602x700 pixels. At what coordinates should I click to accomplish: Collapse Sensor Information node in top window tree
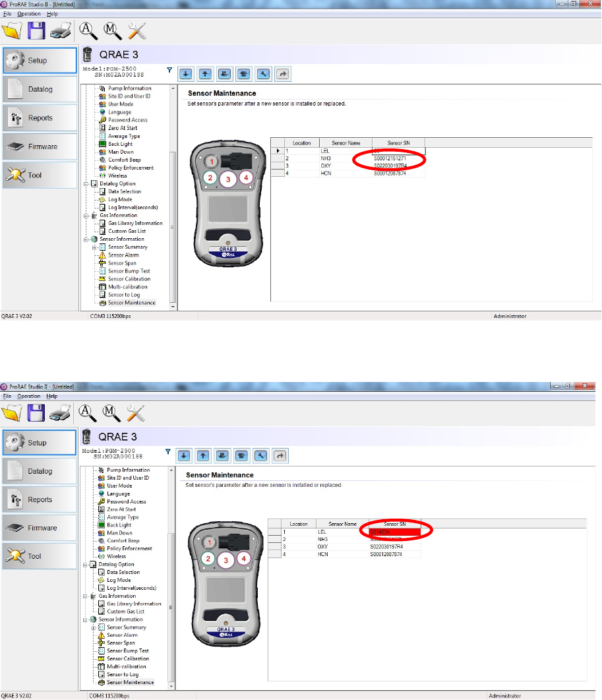click(86, 239)
